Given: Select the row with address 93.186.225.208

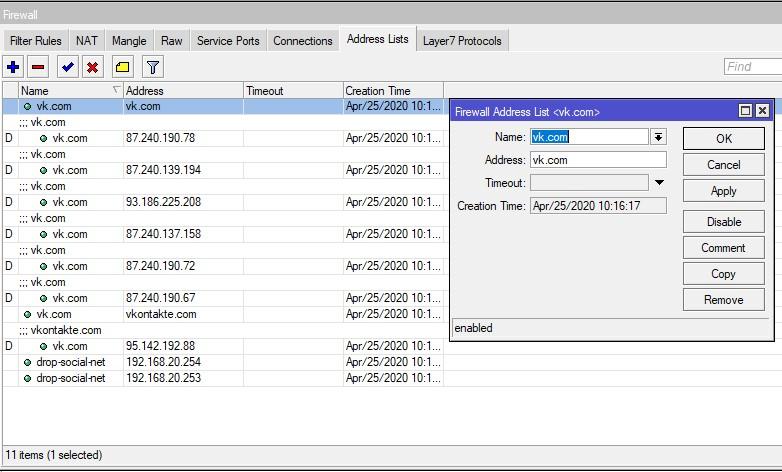Looking at the screenshot, I should click(x=223, y=202).
